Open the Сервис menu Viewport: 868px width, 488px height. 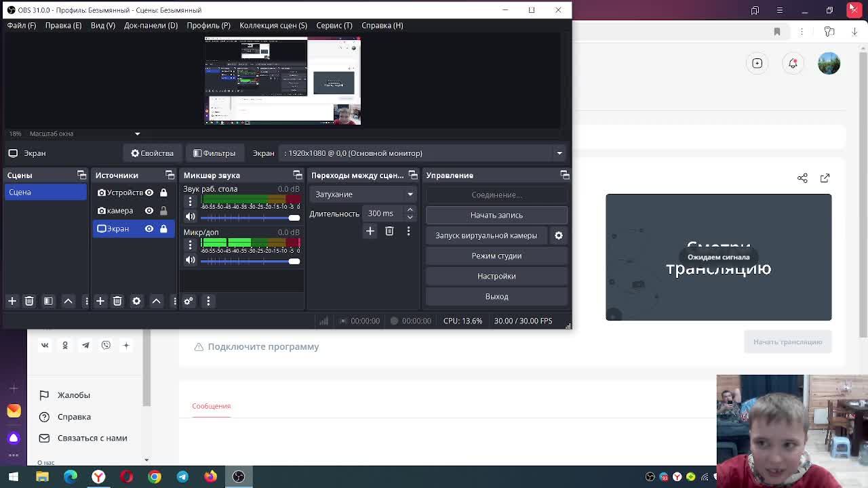coord(334,25)
